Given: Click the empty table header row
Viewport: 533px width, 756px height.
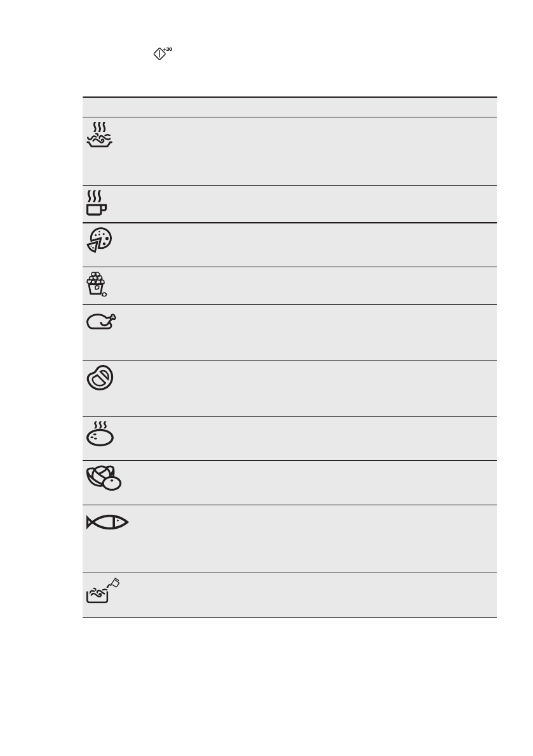Looking at the screenshot, I should pos(289,107).
